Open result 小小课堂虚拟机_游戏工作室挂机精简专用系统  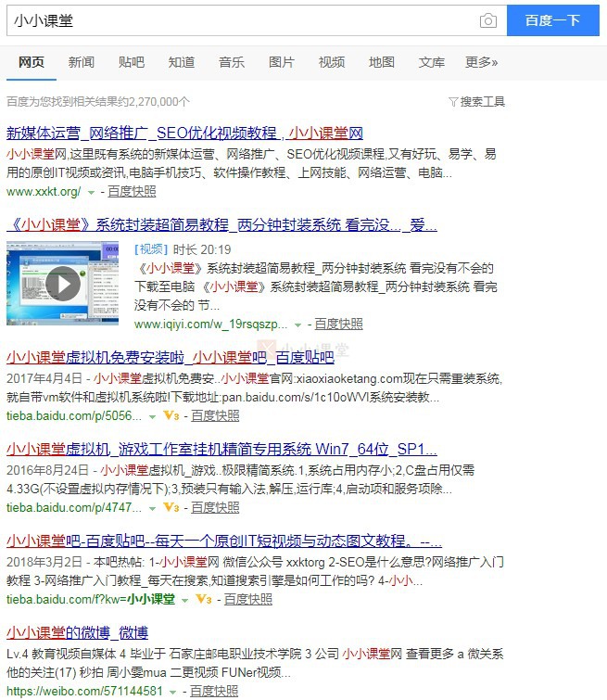[221, 449]
